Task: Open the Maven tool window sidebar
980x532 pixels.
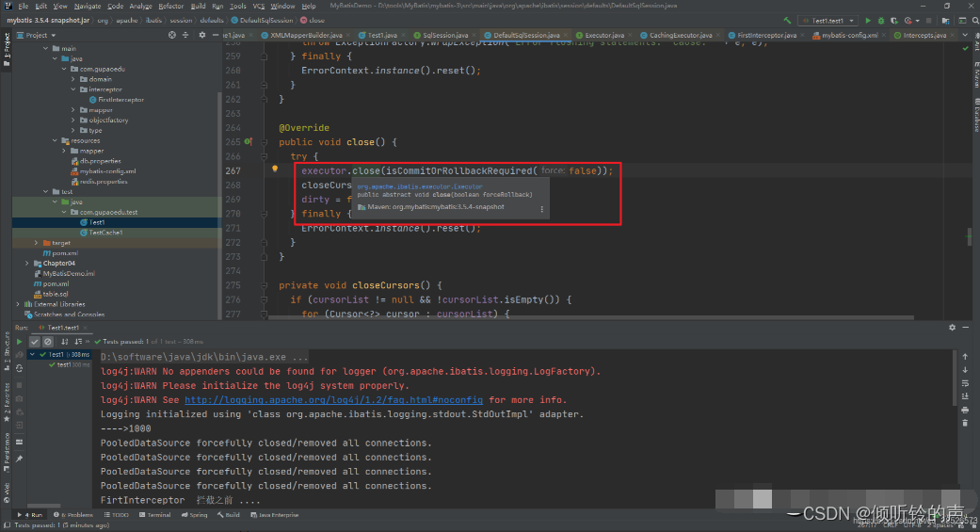Action: (x=976, y=73)
